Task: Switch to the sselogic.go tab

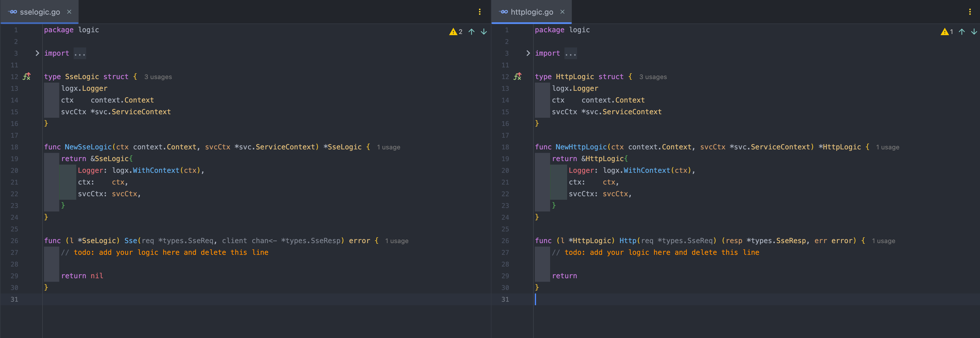Action: click(40, 12)
